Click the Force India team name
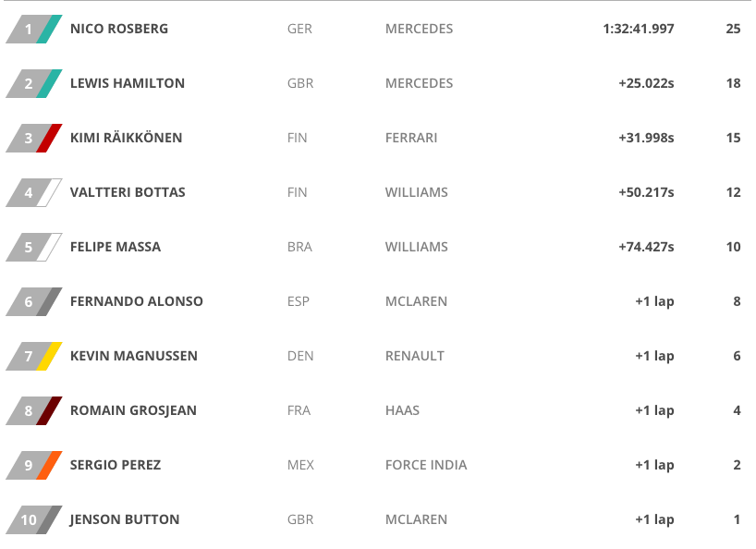Viewport: 756px width, 549px height. click(x=426, y=465)
